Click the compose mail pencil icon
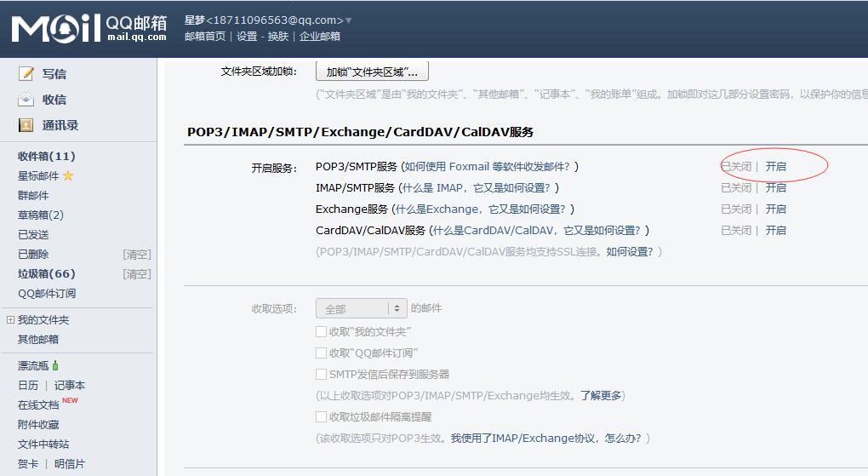 26,74
